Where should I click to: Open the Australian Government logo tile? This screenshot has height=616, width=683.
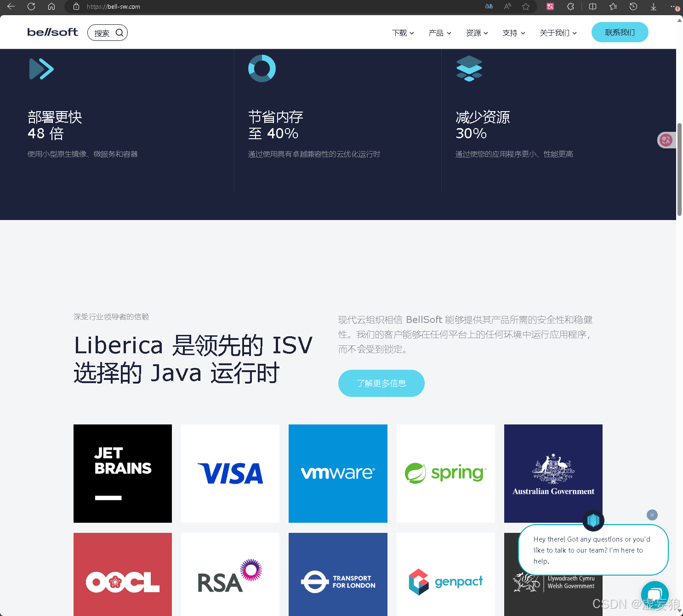coord(553,474)
